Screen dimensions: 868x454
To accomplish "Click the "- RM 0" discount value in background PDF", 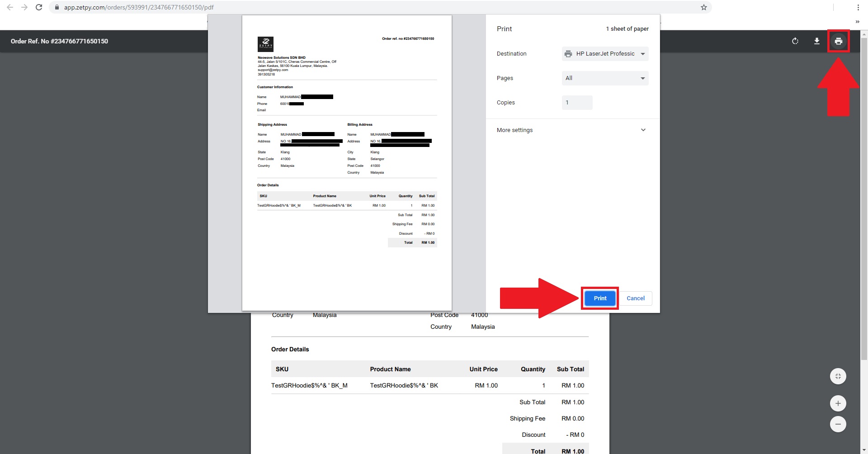I will [x=575, y=435].
